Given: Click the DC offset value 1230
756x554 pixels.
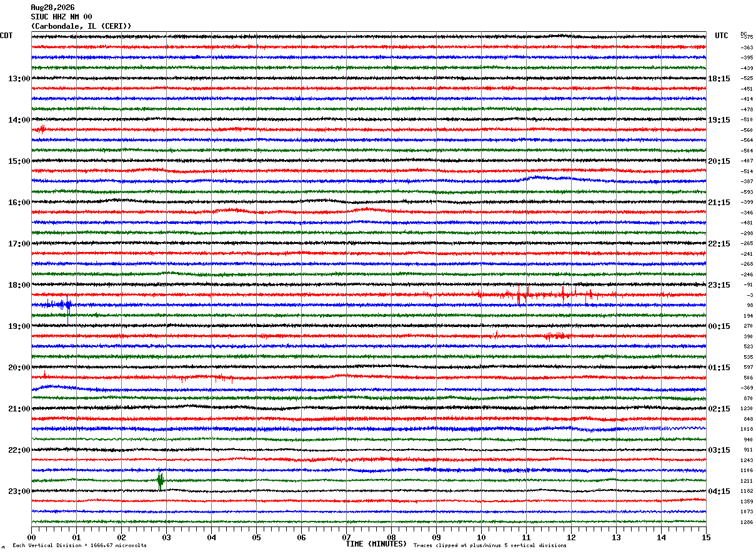Looking at the screenshot, I should (747, 408).
